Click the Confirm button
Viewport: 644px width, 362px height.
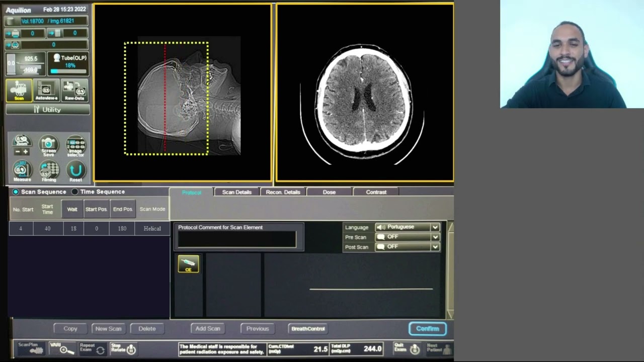point(428,328)
